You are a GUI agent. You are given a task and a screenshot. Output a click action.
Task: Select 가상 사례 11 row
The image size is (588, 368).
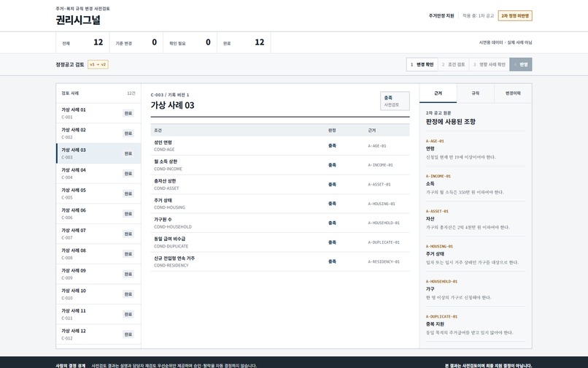point(98,314)
